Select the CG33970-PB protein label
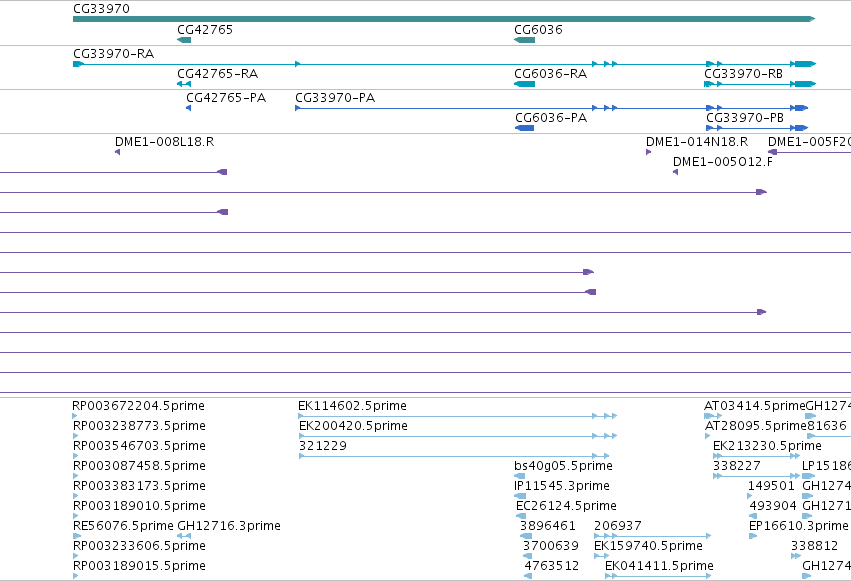851x581 pixels. tap(745, 118)
